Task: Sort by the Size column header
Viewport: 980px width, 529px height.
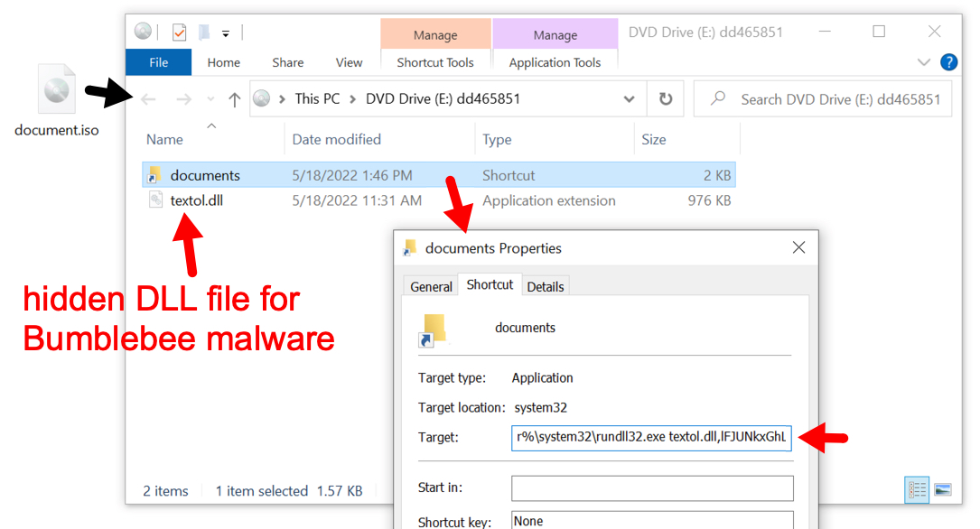Action: [654, 139]
